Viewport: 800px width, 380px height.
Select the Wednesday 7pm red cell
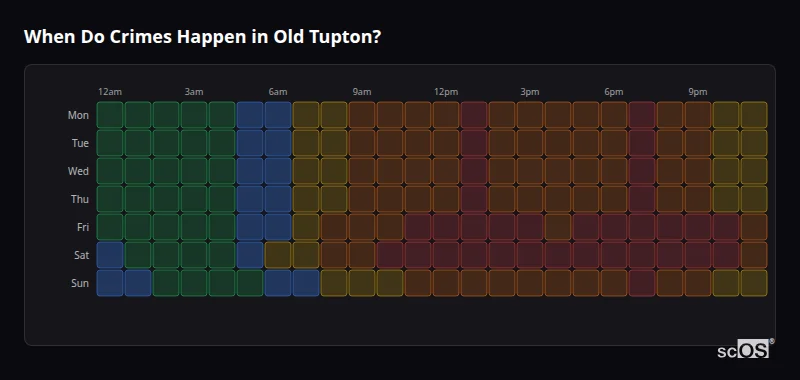pyautogui.click(x=642, y=171)
